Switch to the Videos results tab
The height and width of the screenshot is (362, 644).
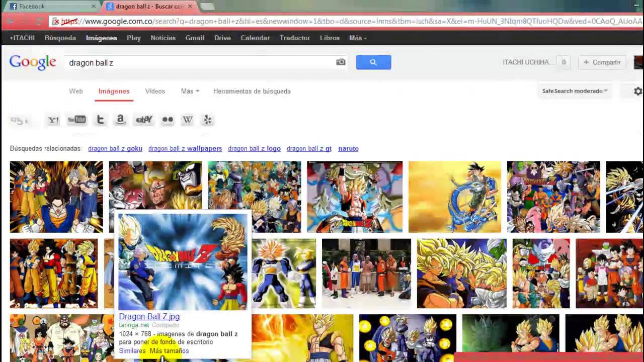point(155,91)
